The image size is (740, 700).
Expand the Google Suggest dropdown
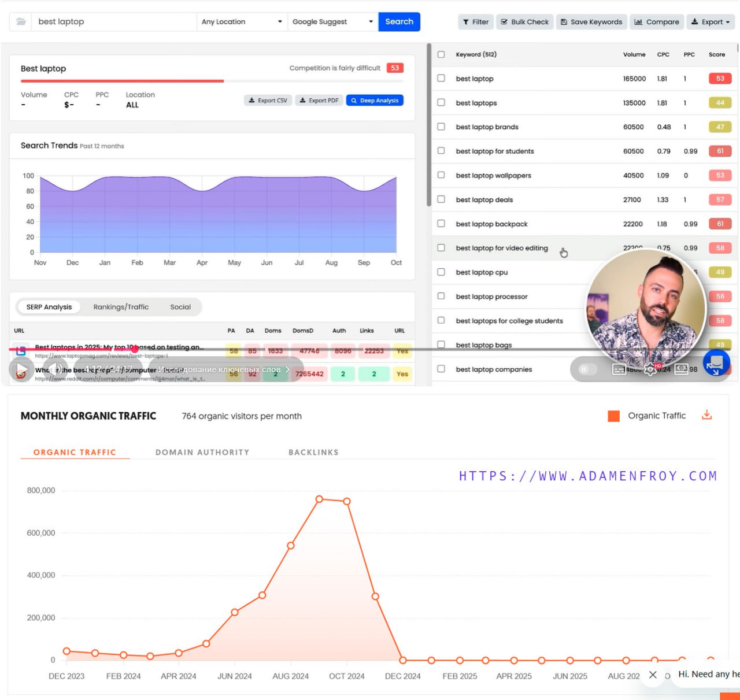point(332,22)
